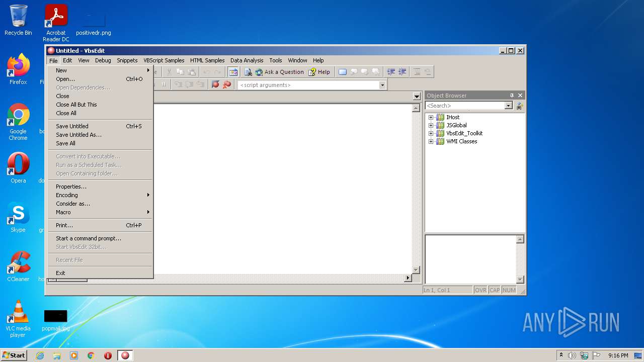
Task: Choose Start a command prompt...
Action: [x=100, y=238]
